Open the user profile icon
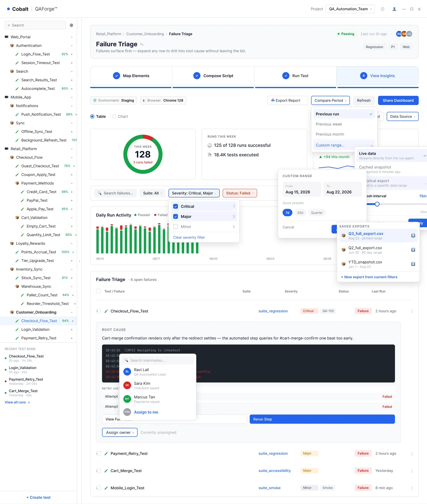Screen dimensions: 427x504 (x=394, y=9)
